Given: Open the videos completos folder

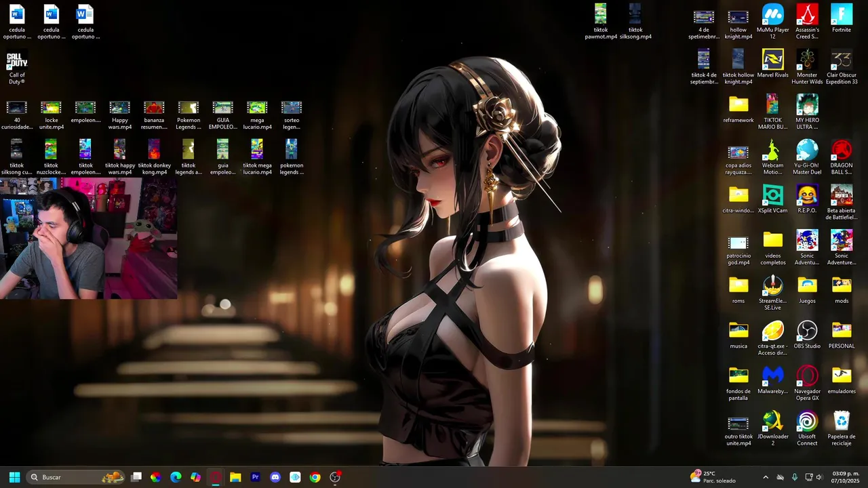Looking at the screenshot, I should (x=772, y=248).
